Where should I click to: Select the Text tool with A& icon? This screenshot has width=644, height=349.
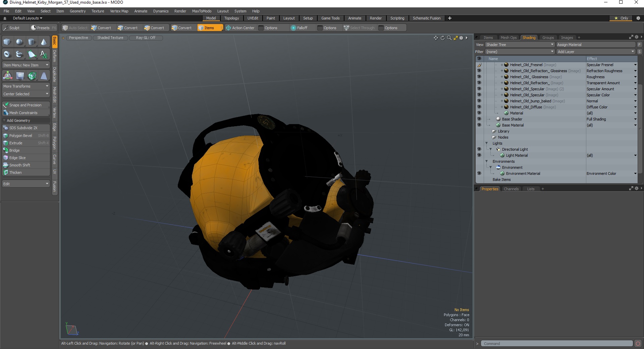pos(44,54)
